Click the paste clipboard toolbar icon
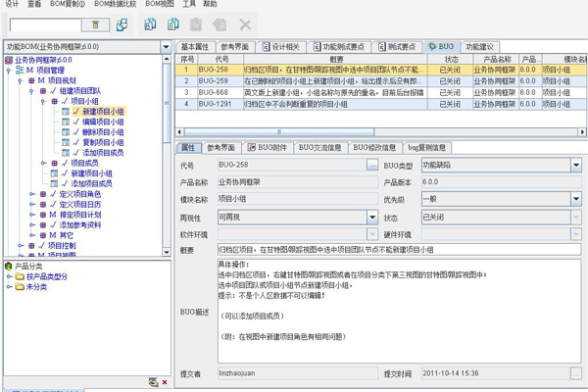Image resolution: width=588 pixels, height=392 pixels. (x=196, y=24)
